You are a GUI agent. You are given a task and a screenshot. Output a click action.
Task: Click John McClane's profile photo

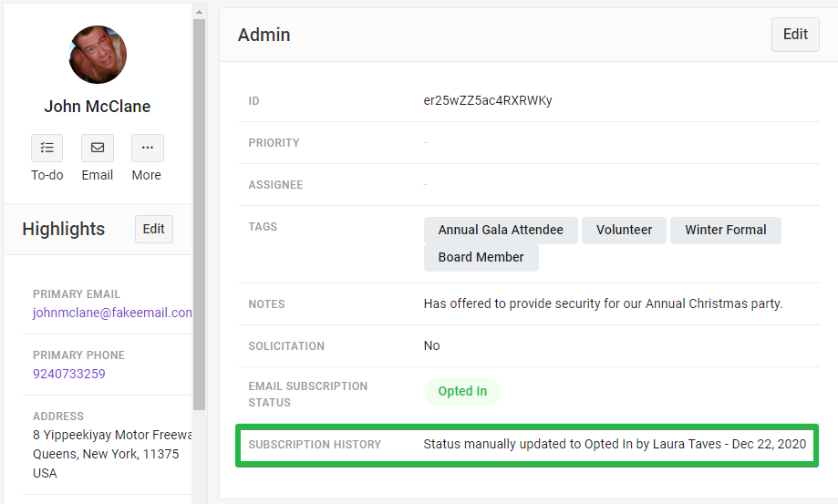98,55
